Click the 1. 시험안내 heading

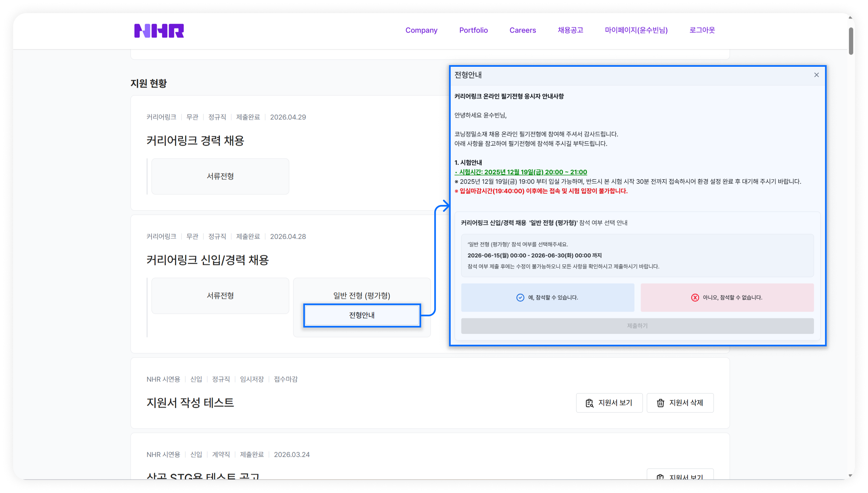(x=468, y=162)
